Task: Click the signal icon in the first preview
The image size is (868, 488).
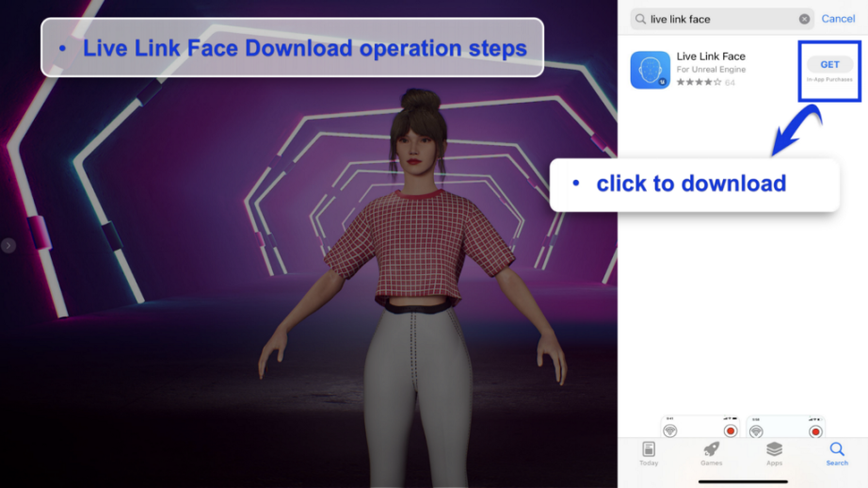Action: pyautogui.click(x=670, y=431)
